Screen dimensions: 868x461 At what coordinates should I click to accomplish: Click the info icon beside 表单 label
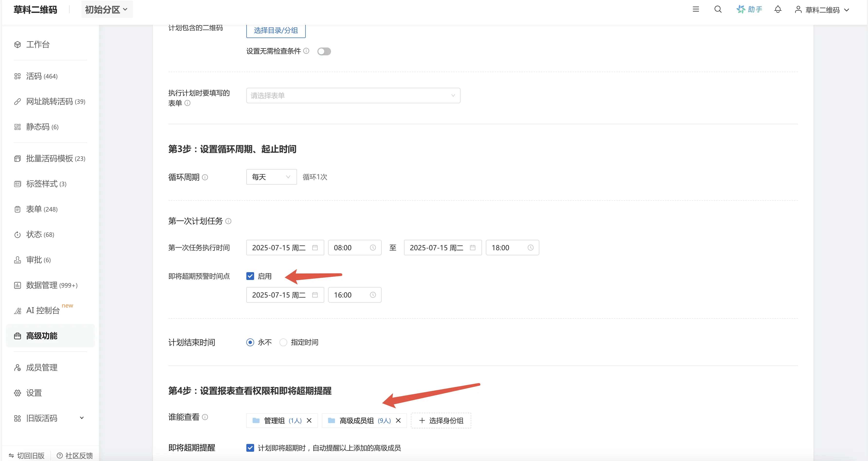[188, 103]
